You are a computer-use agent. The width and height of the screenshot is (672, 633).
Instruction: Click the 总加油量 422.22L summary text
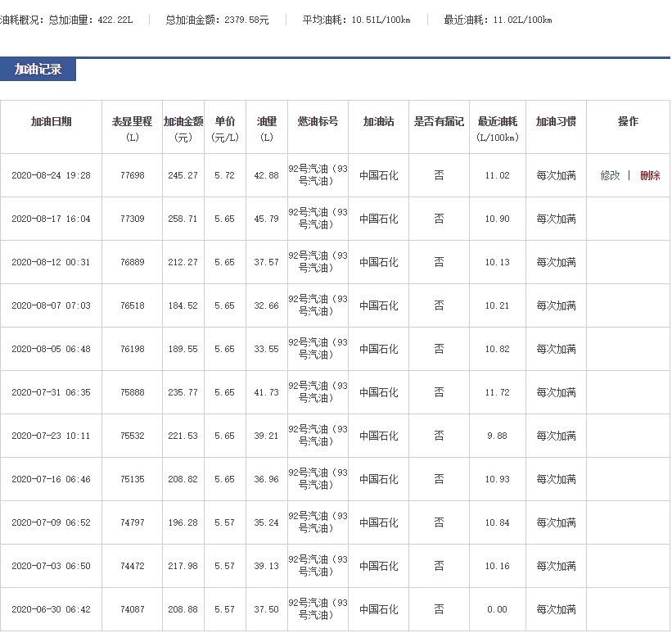[x=89, y=20]
